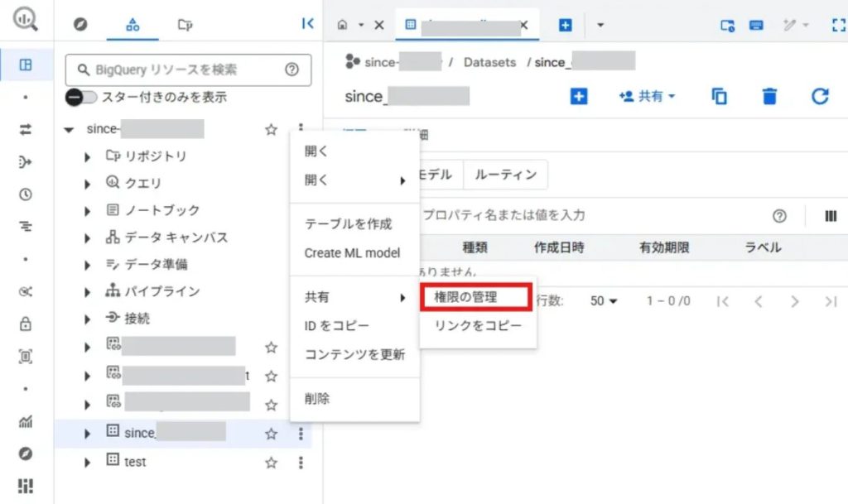Click the refresh icon in dataset toolbar

pos(820,97)
